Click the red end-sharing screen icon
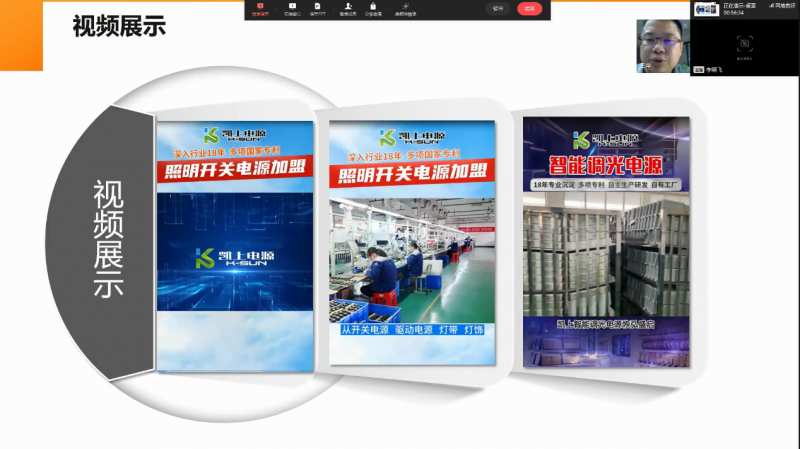The height and width of the screenshot is (449, 800). point(260,6)
